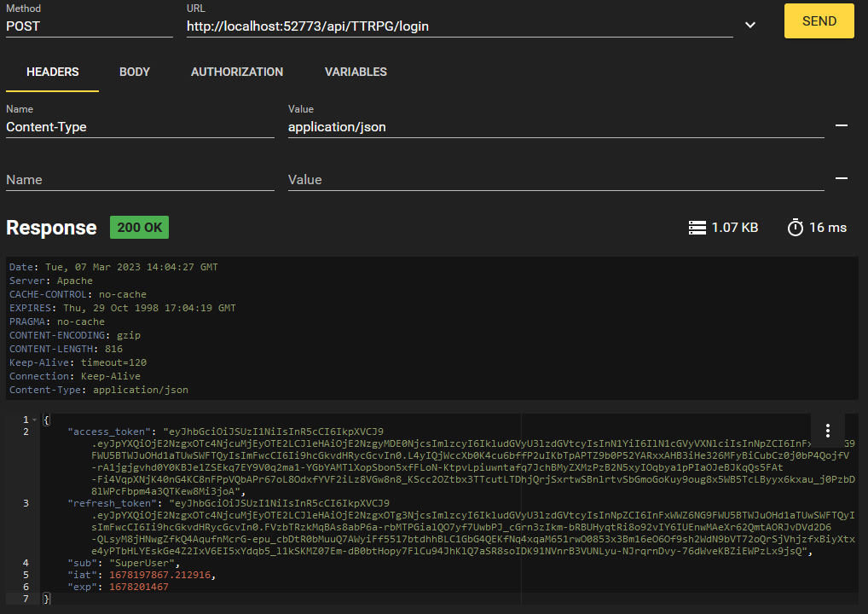Click the yellow SEND button
868x614 pixels.
coord(819,21)
